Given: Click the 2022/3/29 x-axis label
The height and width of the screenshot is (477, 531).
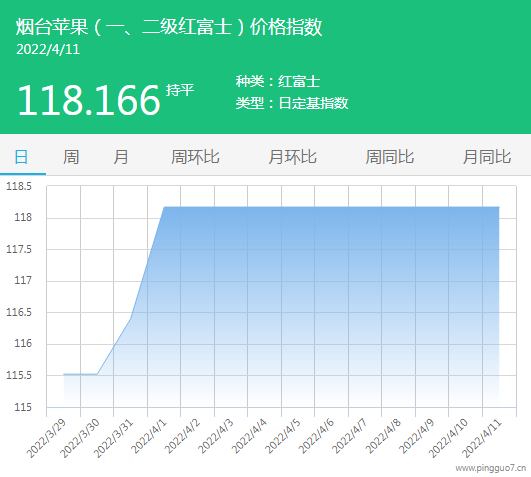Looking at the screenshot, I should 47,438.
